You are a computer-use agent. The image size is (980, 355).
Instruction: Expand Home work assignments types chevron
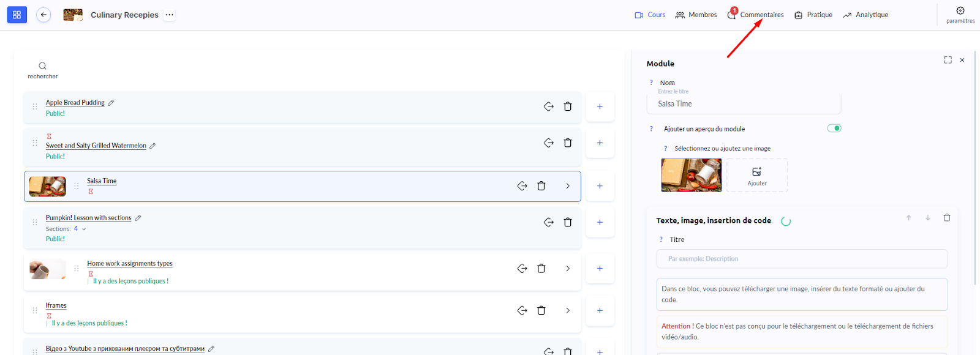pos(568,269)
